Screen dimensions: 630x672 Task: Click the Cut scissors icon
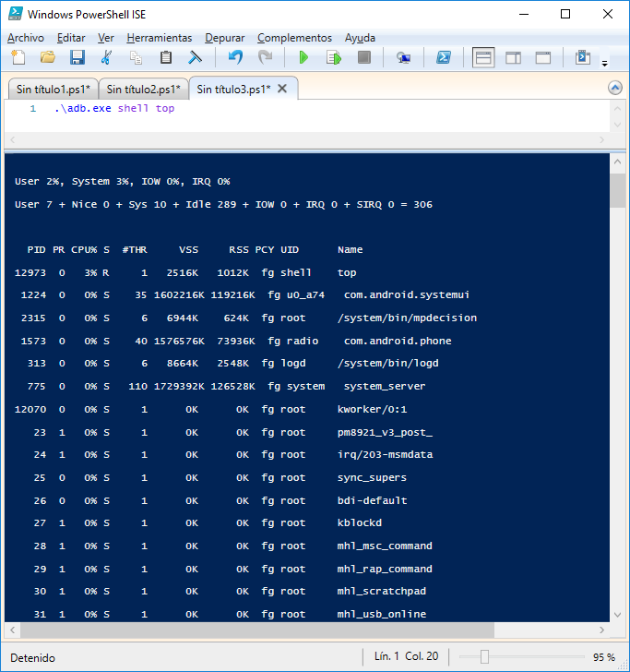point(107,57)
